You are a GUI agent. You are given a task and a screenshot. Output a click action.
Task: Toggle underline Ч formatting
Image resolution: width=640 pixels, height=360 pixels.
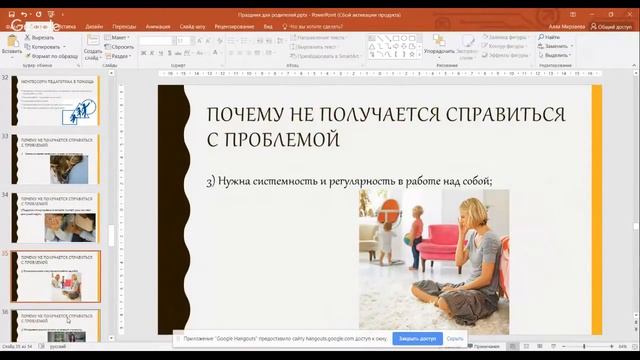(x=160, y=53)
